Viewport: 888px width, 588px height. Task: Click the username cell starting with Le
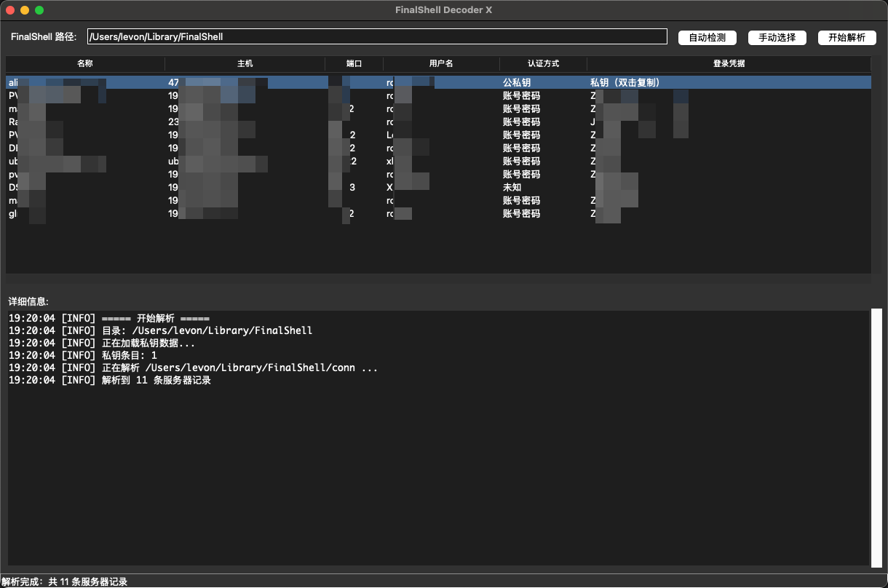[442, 135]
